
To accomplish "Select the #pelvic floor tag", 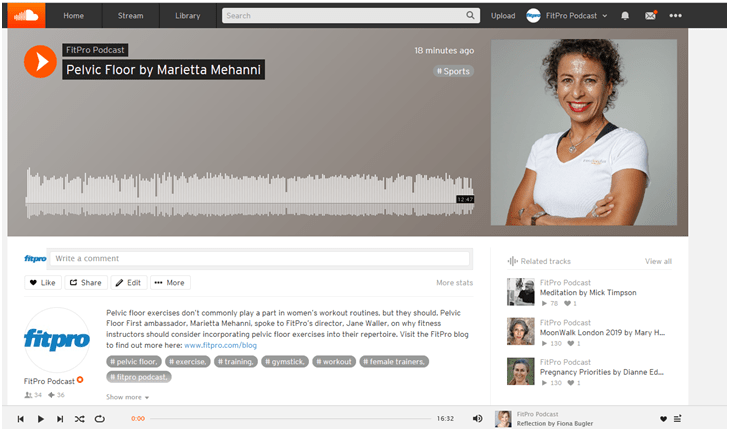I will pos(134,361).
